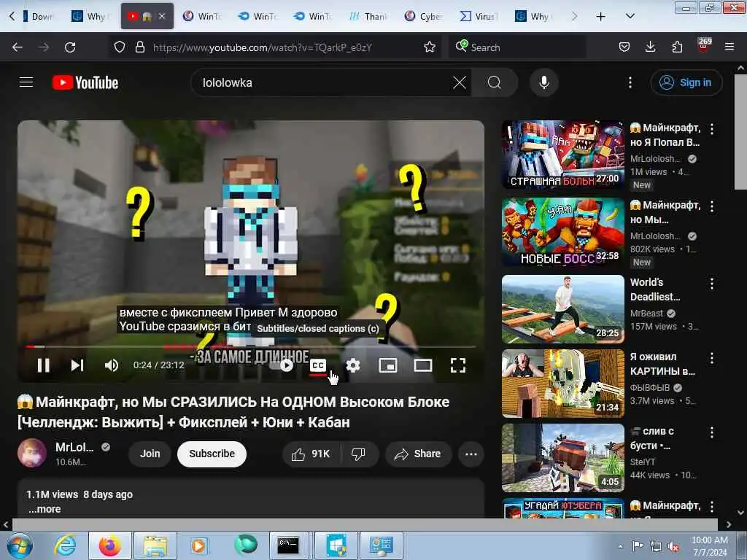747x560 pixels.
Task: Enable miniplayer mode
Action: point(388,365)
